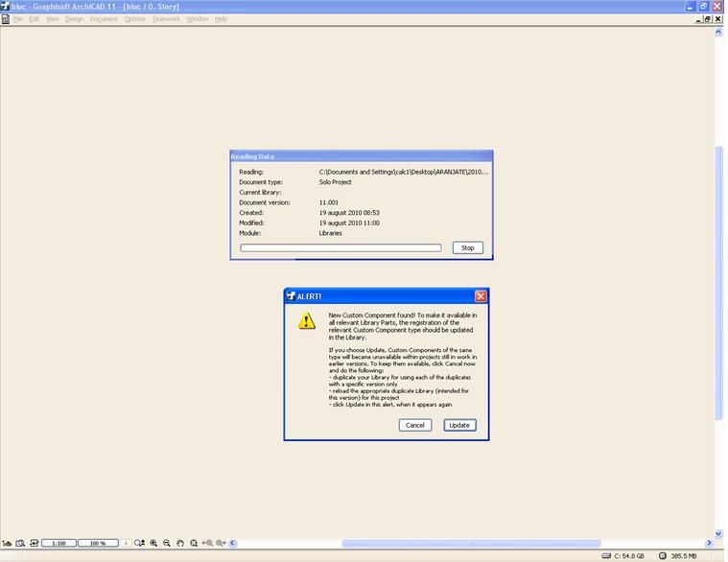Click the Zoom In magnifier icon
This screenshot has height=562, width=728.
[153, 543]
